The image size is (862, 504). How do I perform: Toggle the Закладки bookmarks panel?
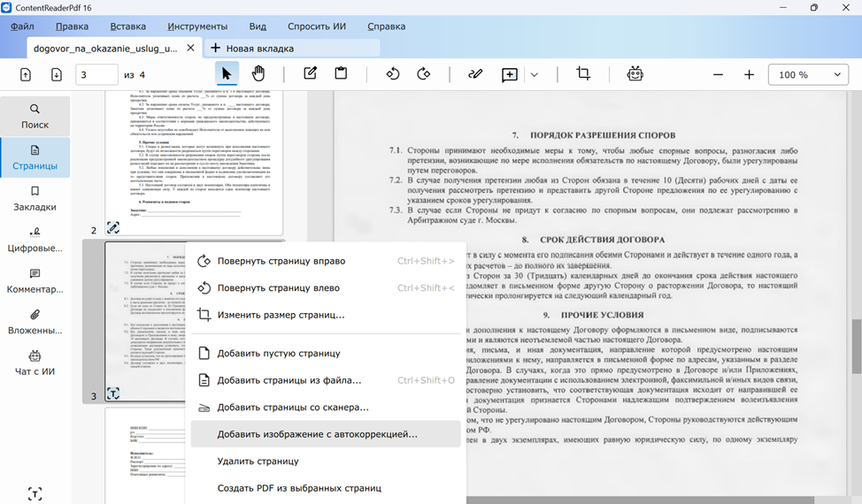[35, 198]
